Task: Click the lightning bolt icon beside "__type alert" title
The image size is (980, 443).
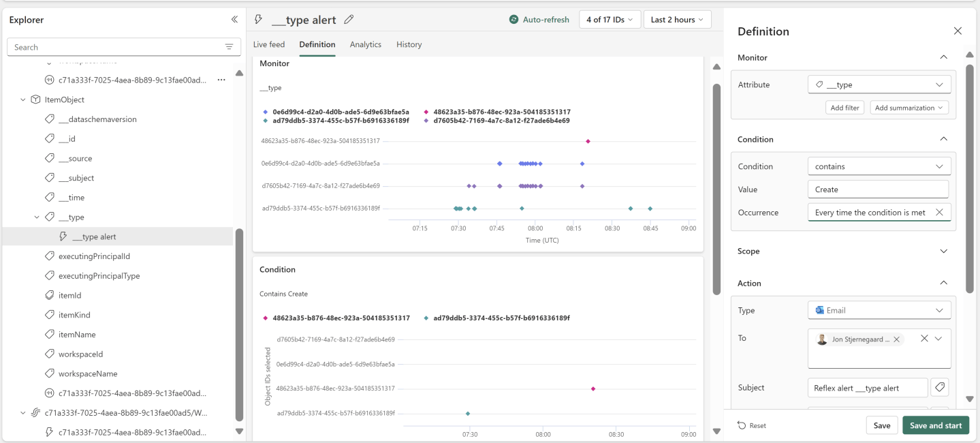Action: 257,19
